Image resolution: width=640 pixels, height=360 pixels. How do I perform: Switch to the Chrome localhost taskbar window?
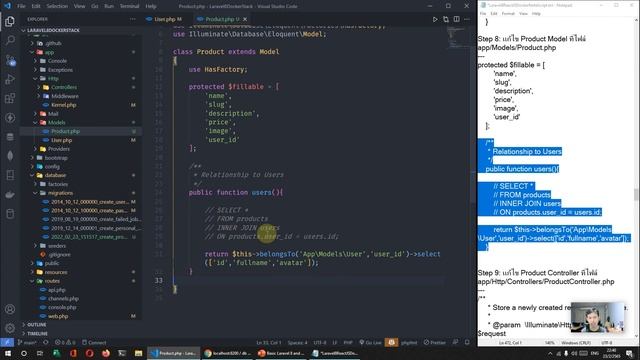[x=227, y=353]
